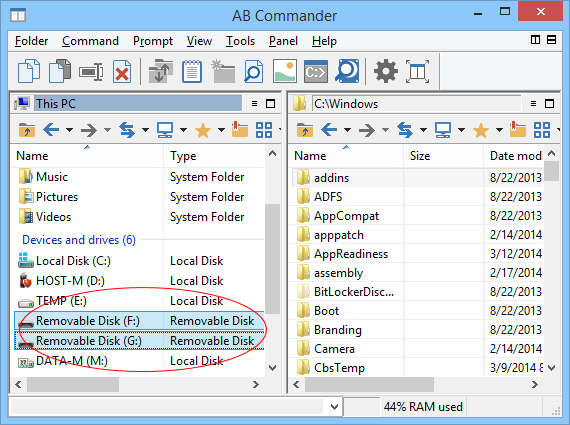Viewport: 570px width, 425px height.
Task: Click the disk tool blue icon
Action: tap(347, 71)
